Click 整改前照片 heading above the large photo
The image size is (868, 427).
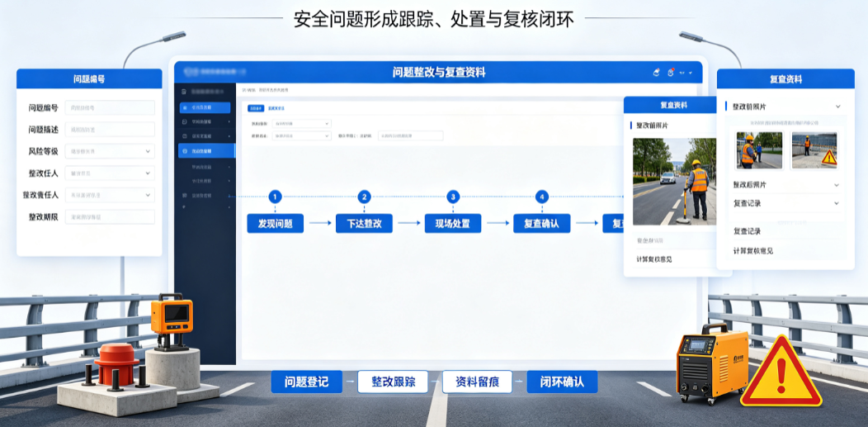[652, 126]
